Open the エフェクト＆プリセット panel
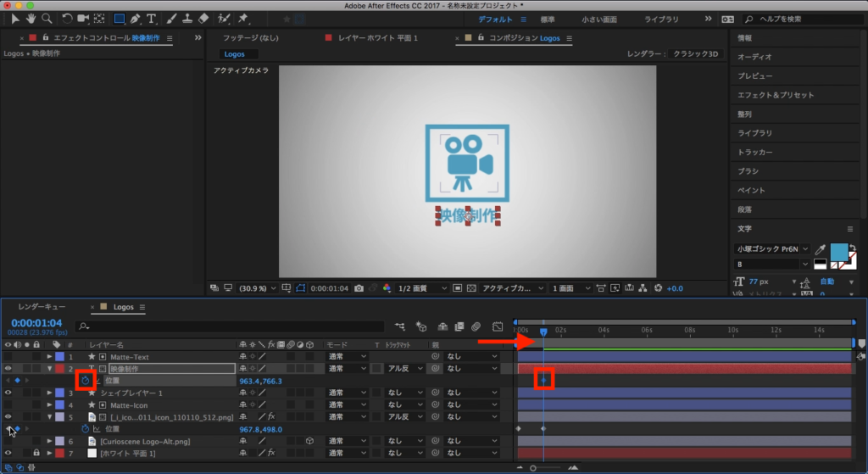868x474 pixels. tap(775, 95)
